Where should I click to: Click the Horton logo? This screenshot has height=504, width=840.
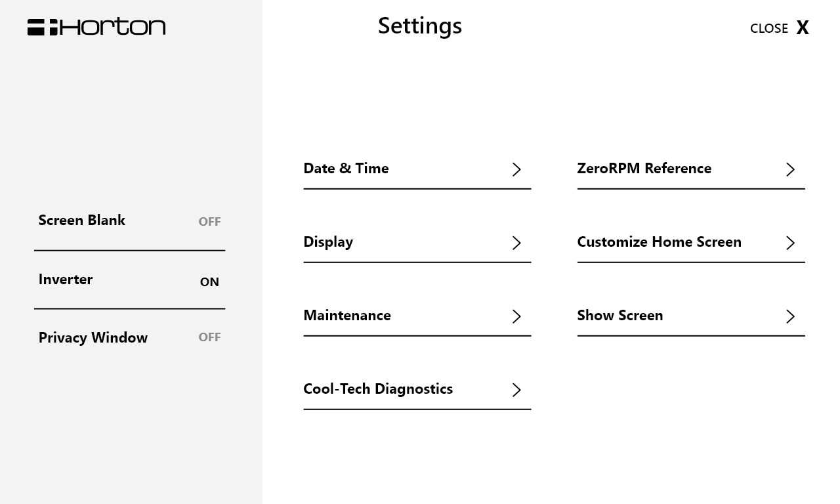[x=96, y=27]
